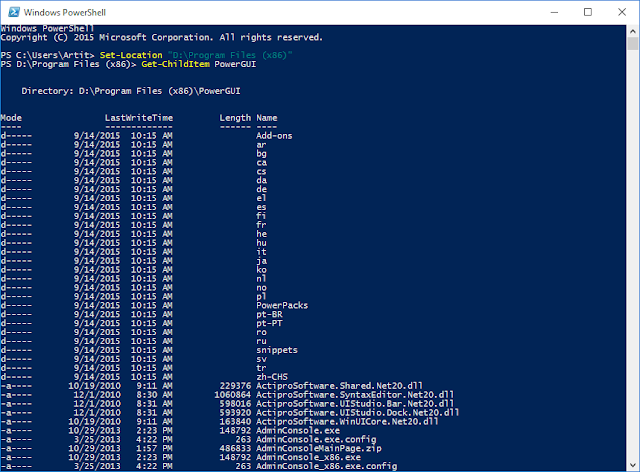Click the Copyright Microsoft Corporation line
Screen dimensions: 640x472
coord(162,38)
